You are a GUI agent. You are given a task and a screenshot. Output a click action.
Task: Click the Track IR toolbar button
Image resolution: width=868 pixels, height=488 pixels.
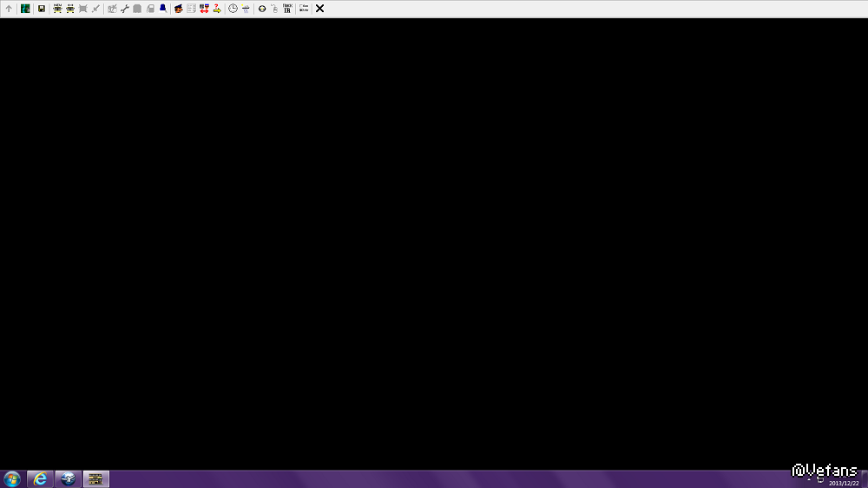tap(287, 9)
